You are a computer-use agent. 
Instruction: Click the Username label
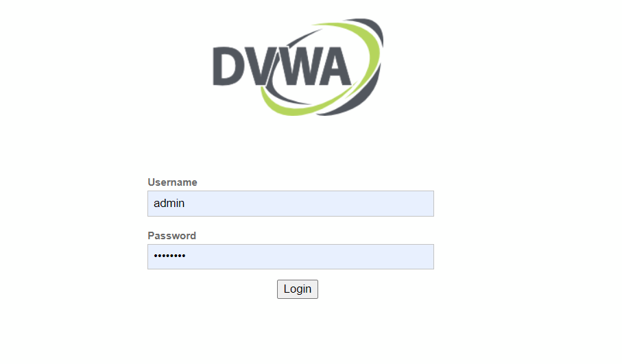tap(172, 182)
